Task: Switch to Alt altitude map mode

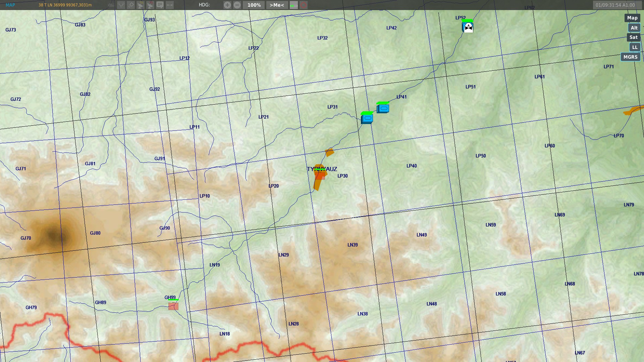Action: tap(634, 28)
